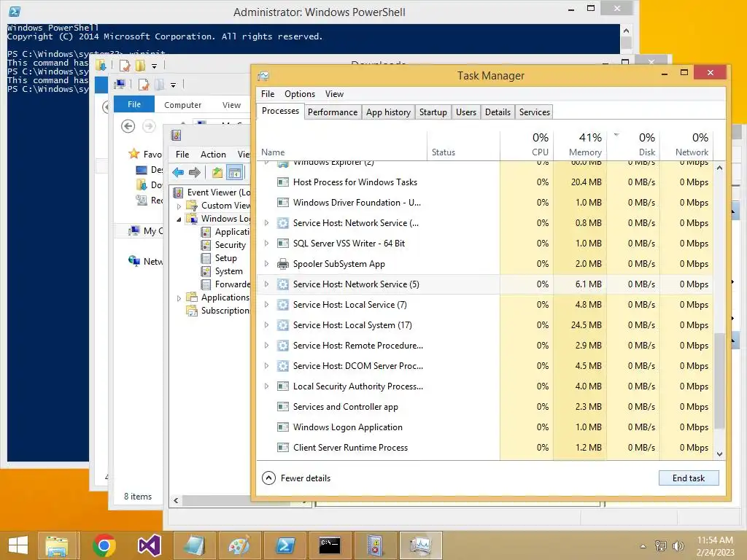Expand Applications node in Event Viewer tree
This screenshot has width=747, height=560.
pos(179,298)
